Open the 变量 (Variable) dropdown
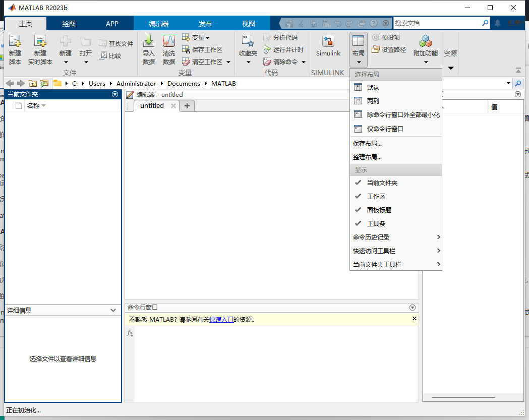The image size is (529, 420). [196, 37]
